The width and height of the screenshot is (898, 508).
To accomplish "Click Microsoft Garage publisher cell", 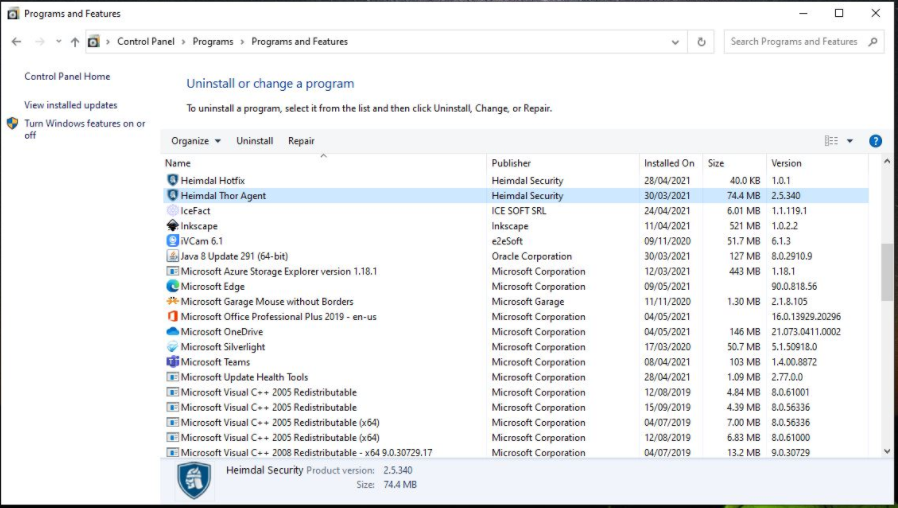I will 527,301.
